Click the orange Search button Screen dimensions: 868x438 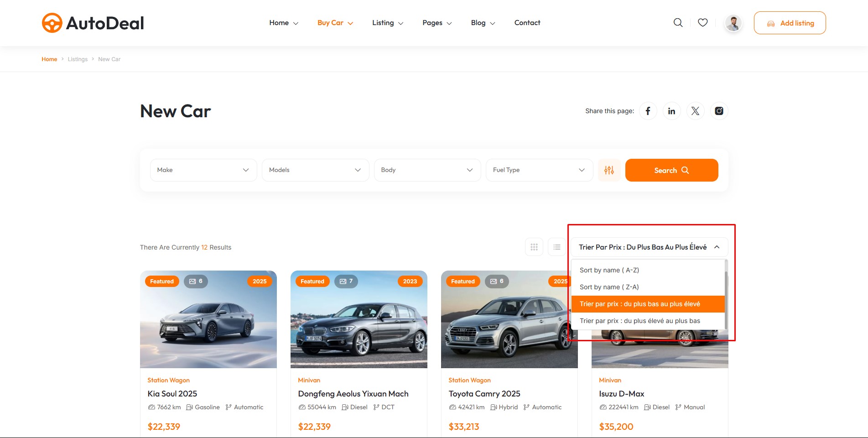672,170
